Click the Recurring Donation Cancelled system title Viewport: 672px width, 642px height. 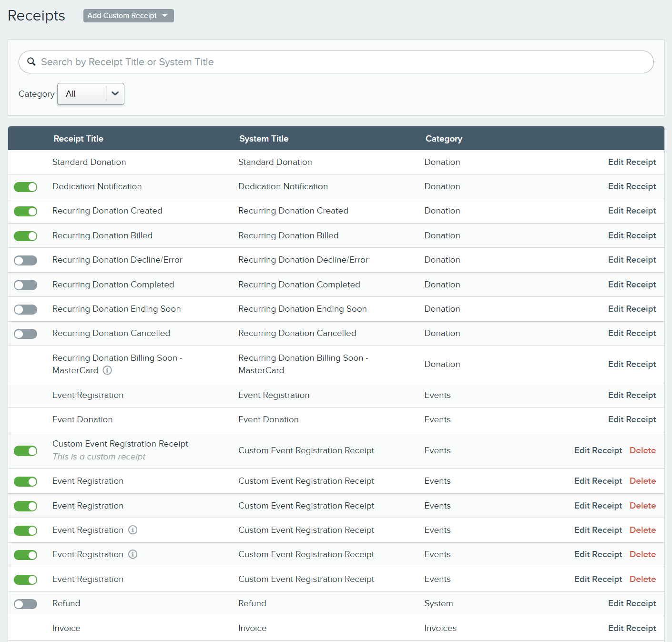[x=297, y=333]
